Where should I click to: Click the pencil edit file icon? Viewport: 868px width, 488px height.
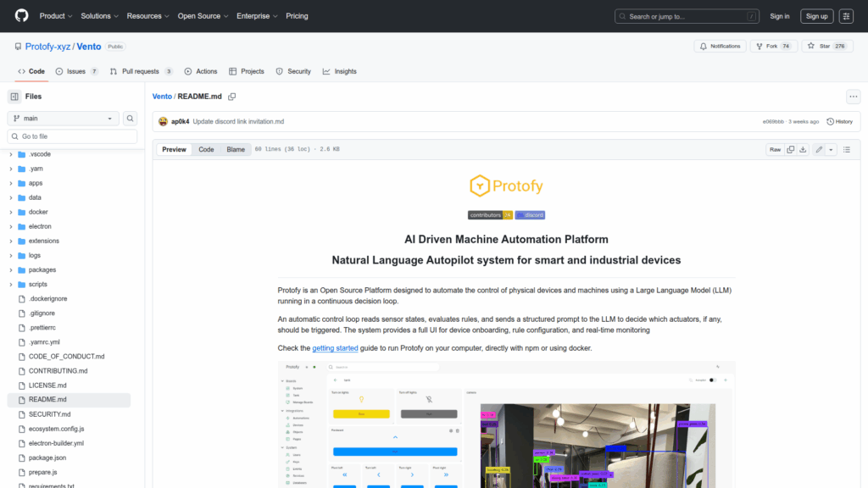819,149
